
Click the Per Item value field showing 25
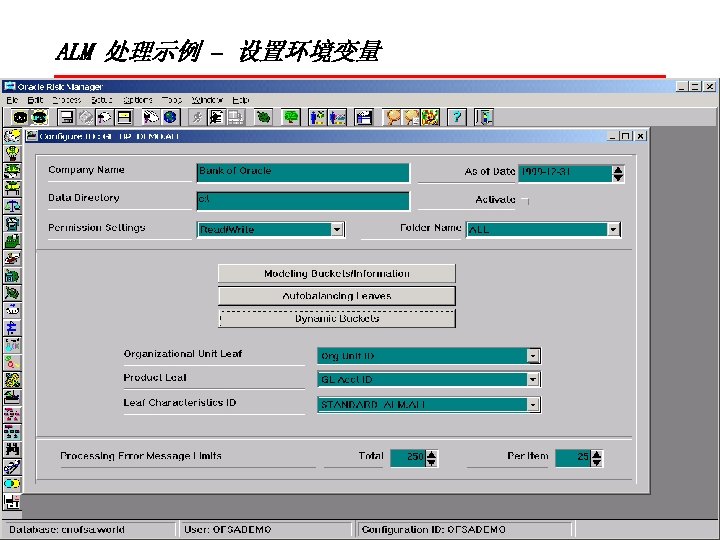coord(573,458)
